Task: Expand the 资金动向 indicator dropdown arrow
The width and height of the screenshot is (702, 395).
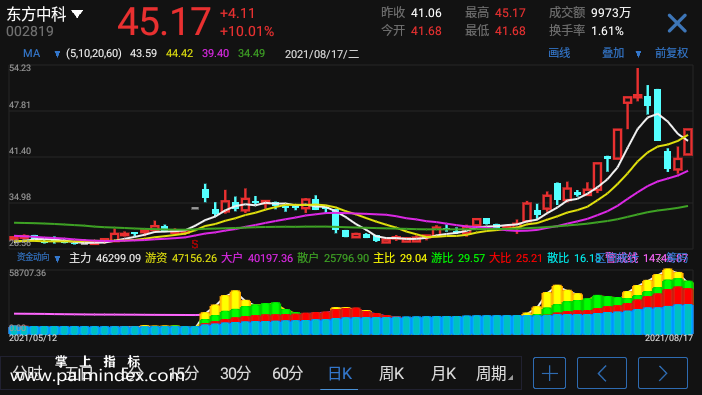Action: (x=57, y=258)
